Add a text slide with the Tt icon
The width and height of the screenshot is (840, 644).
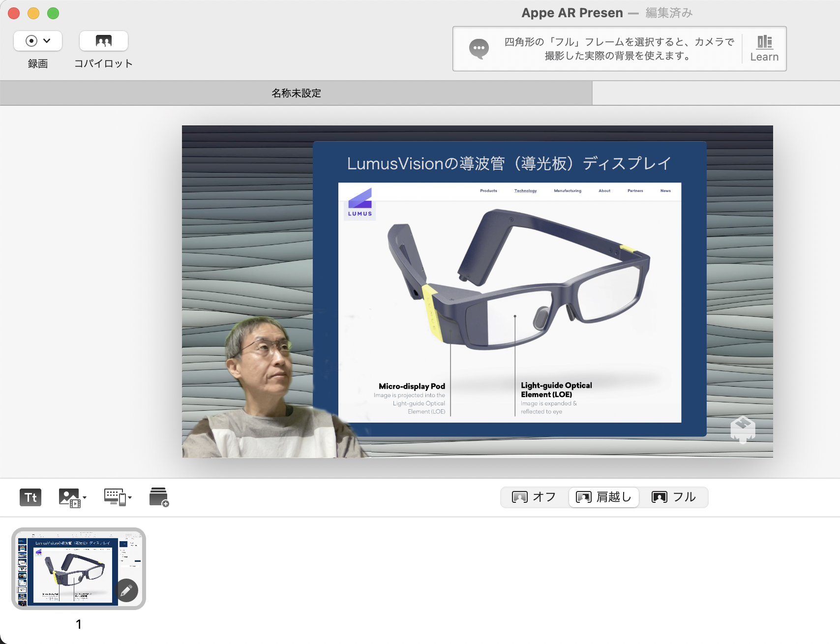[30, 497]
